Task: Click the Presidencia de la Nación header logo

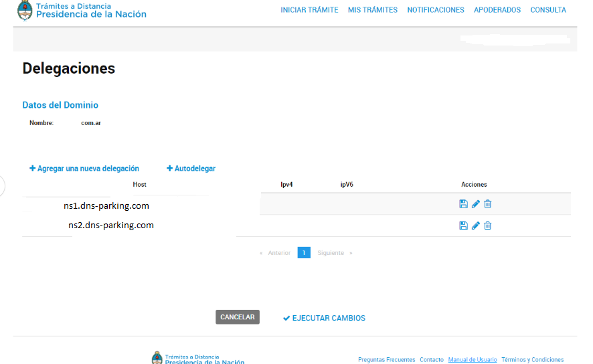Action: [82, 11]
